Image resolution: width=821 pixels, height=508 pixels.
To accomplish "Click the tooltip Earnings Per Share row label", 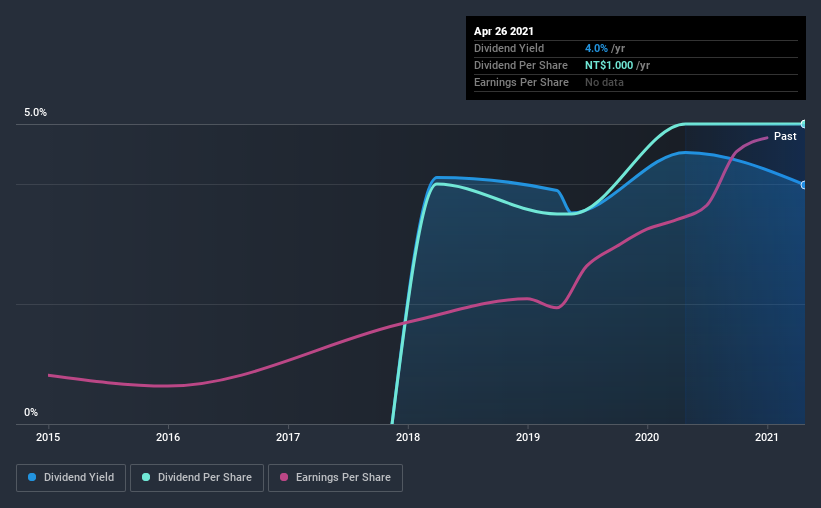I will [x=521, y=82].
